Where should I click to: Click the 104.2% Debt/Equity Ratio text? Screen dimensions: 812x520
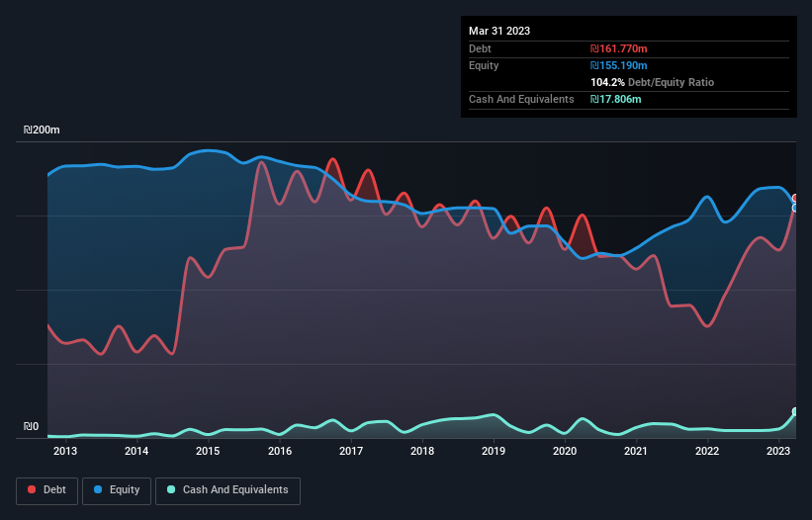[652, 82]
